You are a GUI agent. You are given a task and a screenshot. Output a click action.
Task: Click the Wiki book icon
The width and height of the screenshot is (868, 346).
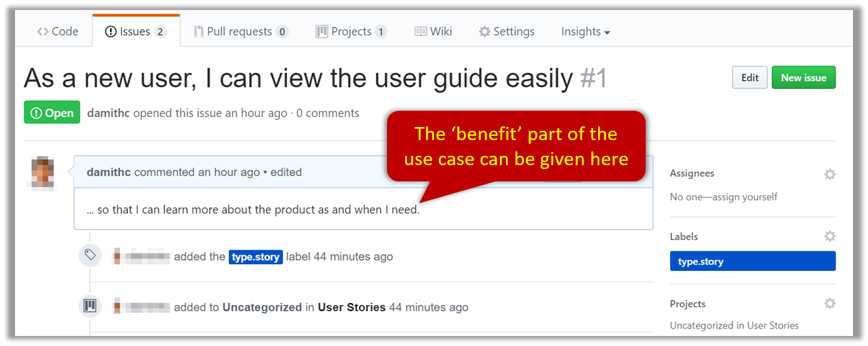420,32
